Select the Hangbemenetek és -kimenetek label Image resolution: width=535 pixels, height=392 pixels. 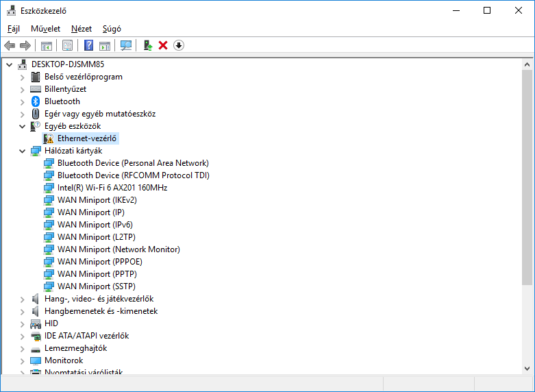pos(101,311)
